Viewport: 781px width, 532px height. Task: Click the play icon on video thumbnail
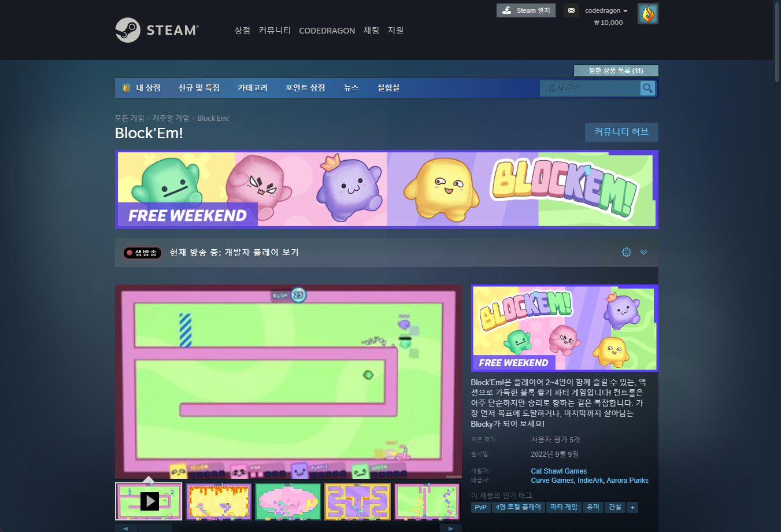coord(150,501)
